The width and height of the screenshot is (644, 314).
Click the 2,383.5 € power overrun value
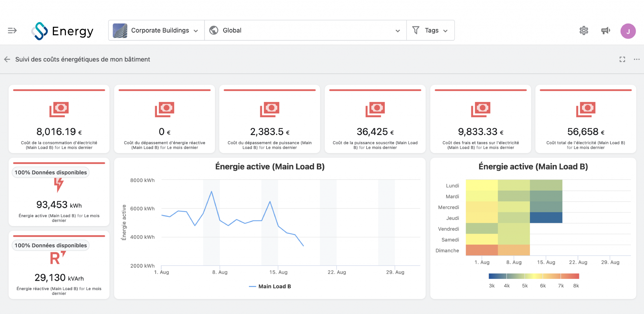(x=269, y=132)
